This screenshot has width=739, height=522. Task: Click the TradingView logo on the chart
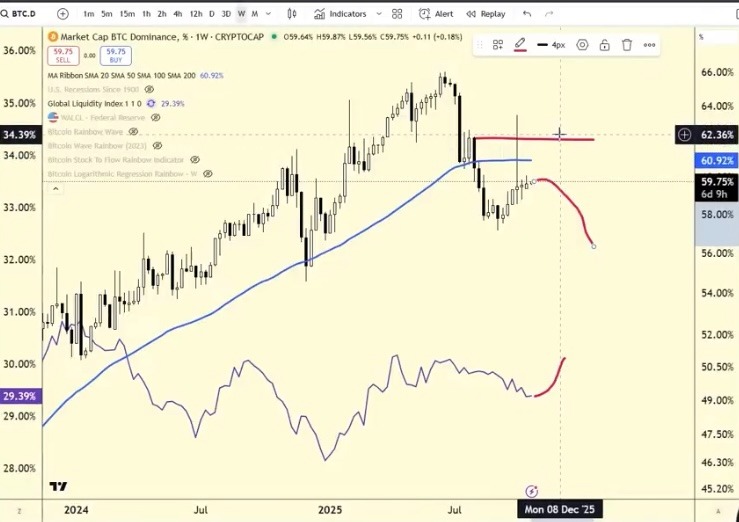click(x=58, y=487)
